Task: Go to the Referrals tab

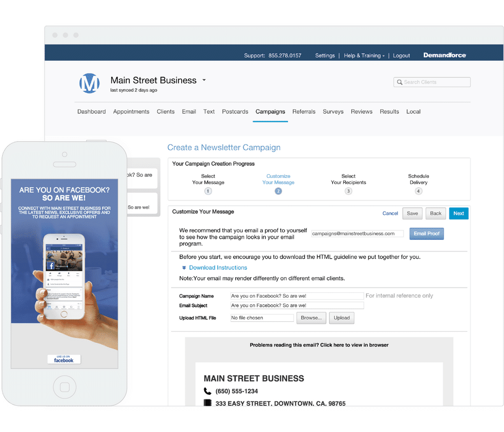Action: coord(304,111)
